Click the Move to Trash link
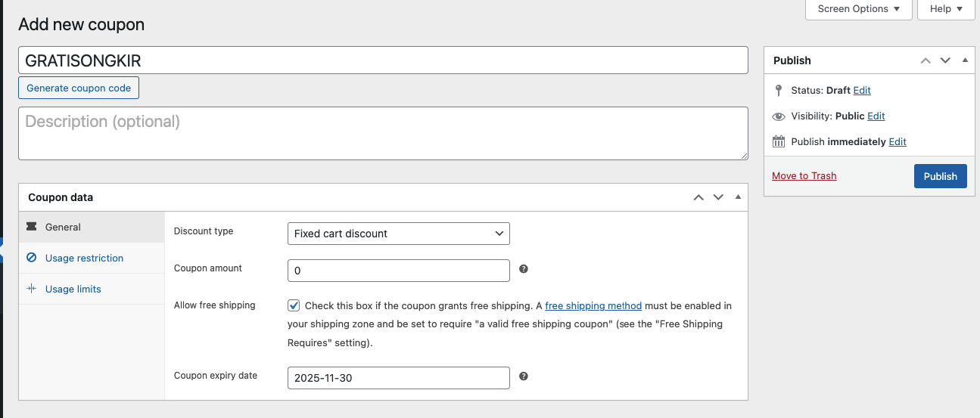The width and height of the screenshot is (980, 418). (x=804, y=176)
